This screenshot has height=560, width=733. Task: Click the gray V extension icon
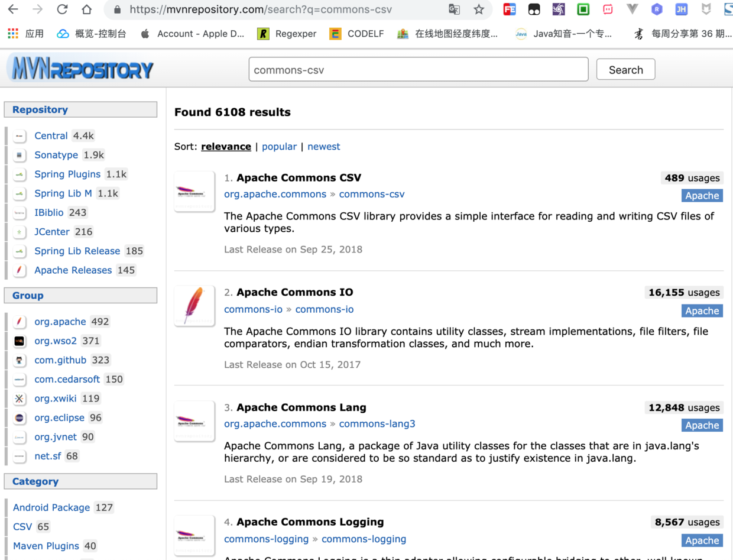(x=632, y=10)
